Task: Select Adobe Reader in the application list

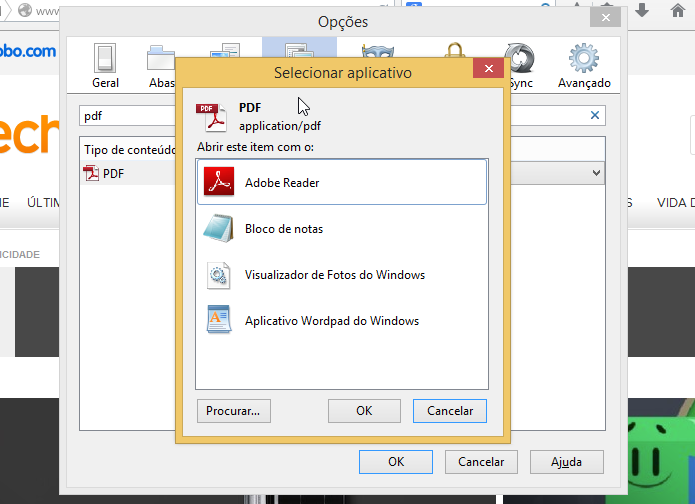Action: 342,182
